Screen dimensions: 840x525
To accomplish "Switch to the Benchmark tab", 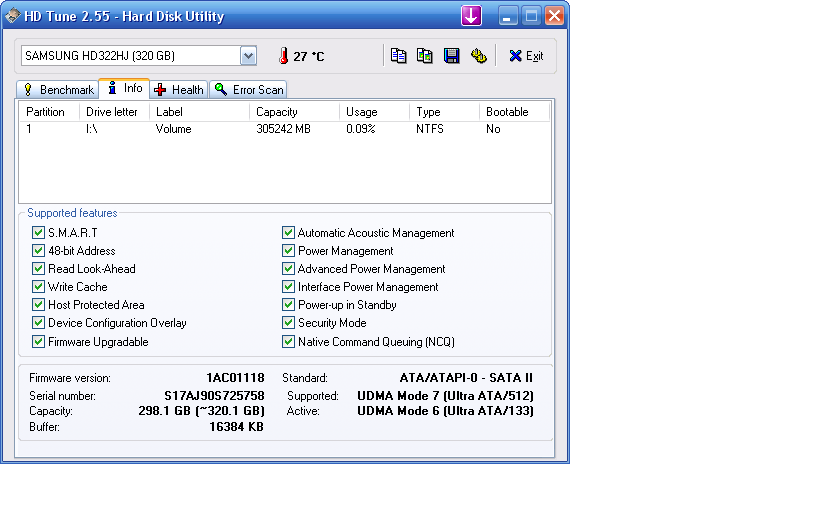I will click(x=58, y=89).
